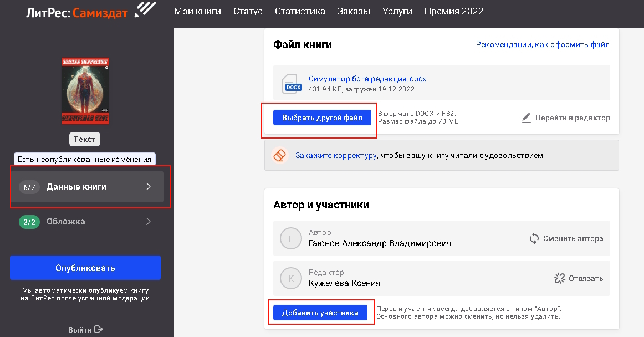Image resolution: width=644 pixels, height=337 pixels.
Task: Expand Данные книги chevron arrow
Action: point(149,187)
